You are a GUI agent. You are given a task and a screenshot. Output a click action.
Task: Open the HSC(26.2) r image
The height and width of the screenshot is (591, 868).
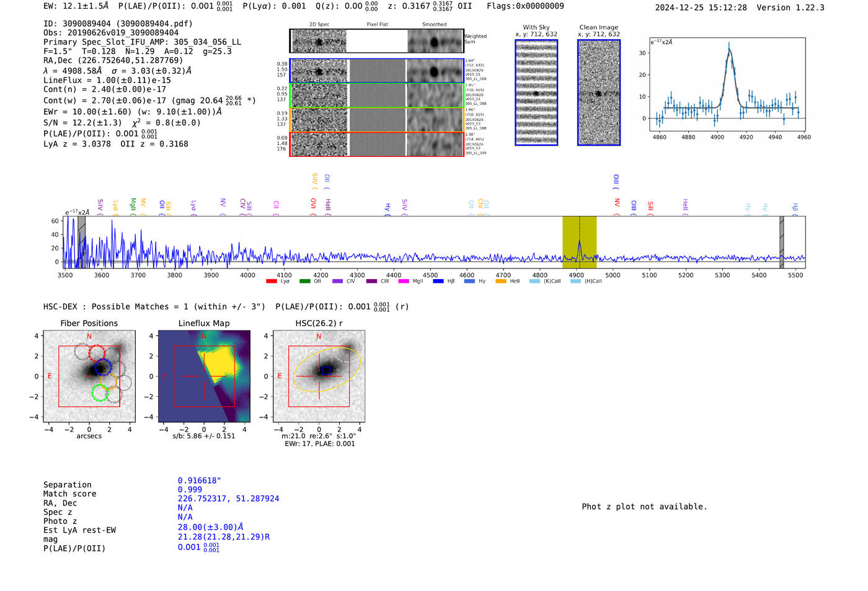[319, 376]
